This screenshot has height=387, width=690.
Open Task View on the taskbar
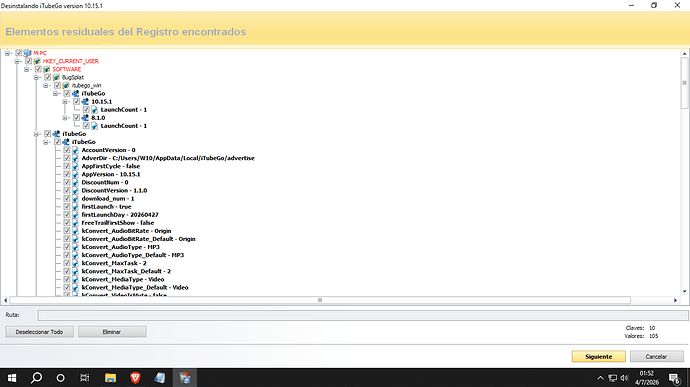84,378
